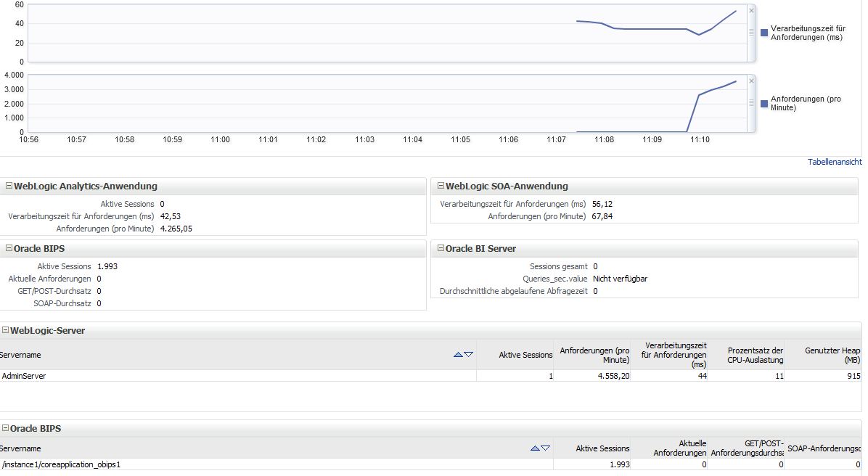Select the /instance1/coreapplication_obips1 row

[430, 464]
